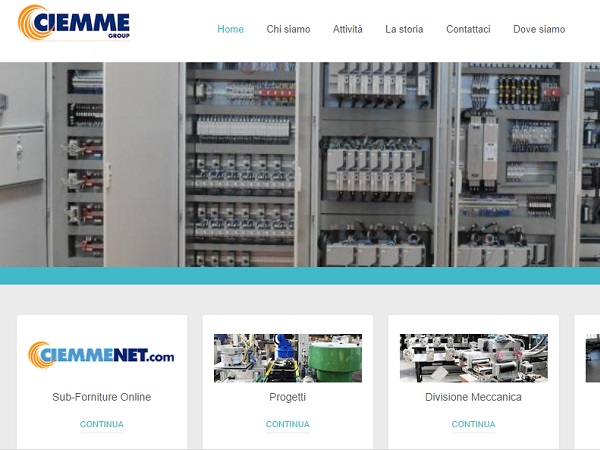Open the Progetti thumbnail image

click(288, 358)
